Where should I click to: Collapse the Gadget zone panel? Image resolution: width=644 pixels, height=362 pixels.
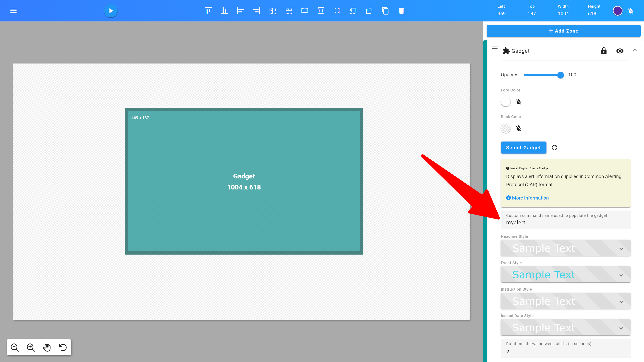pyautogui.click(x=635, y=50)
